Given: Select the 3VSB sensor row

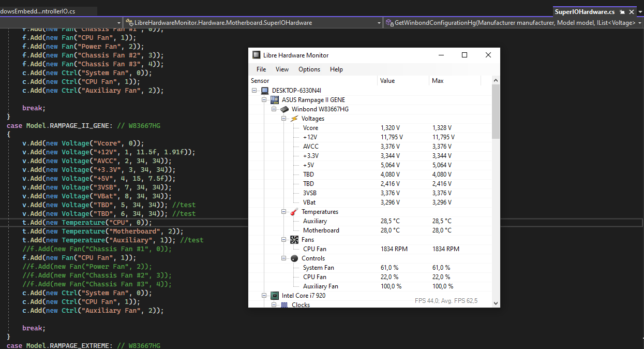Looking at the screenshot, I should (370, 193).
